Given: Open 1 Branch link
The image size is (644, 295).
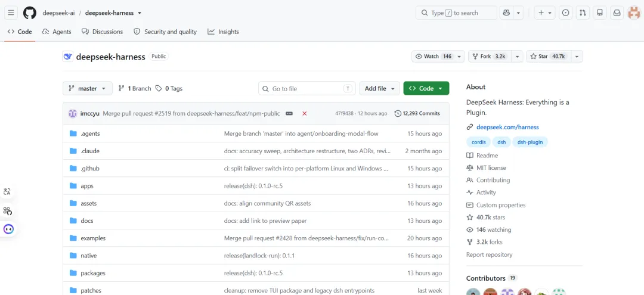Looking at the screenshot, I should coord(135,88).
